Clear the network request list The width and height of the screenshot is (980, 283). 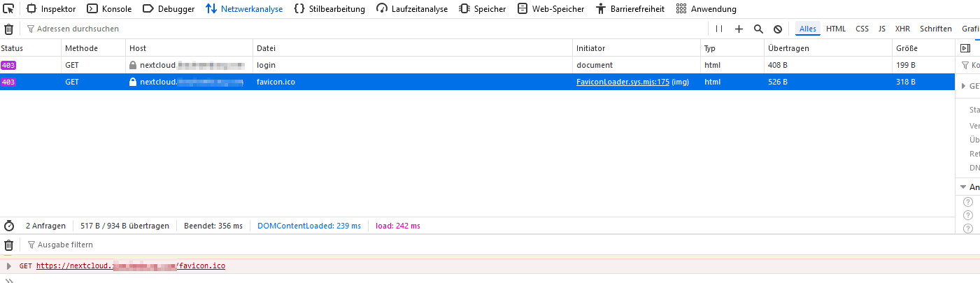8,29
